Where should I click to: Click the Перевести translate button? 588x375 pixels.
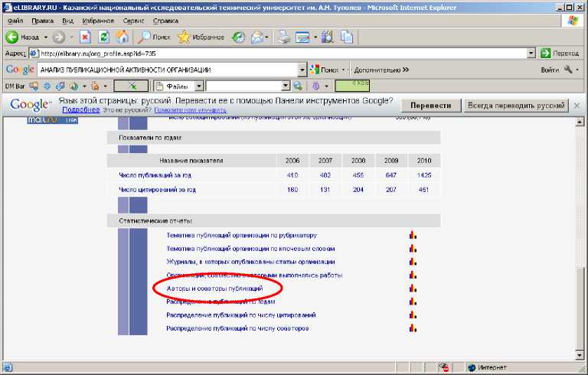click(x=431, y=106)
